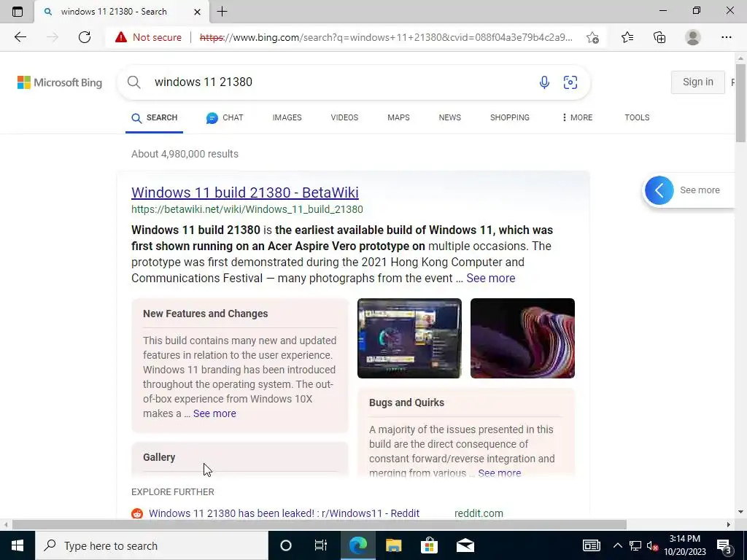Open the vertical tabs panel icon

click(18, 12)
